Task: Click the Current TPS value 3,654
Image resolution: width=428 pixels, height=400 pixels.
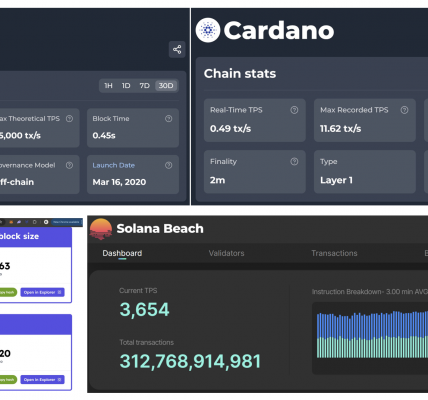Action: pos(144,310)
